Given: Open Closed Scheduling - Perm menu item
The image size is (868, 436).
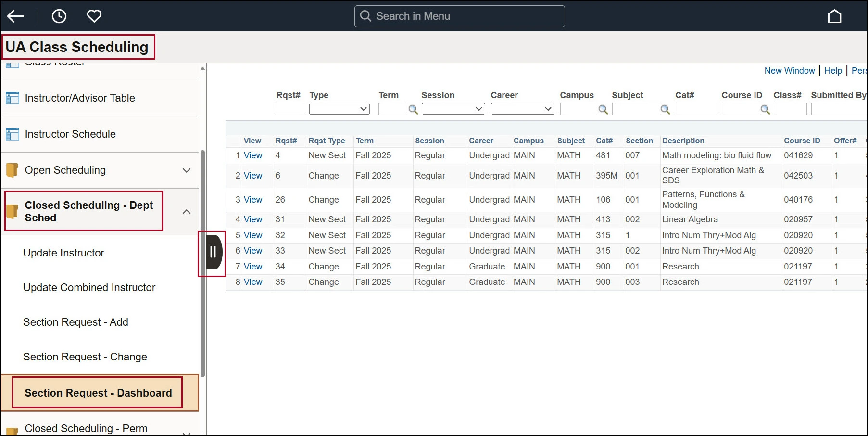Looking at the screenshot, I should click(86, 428).
